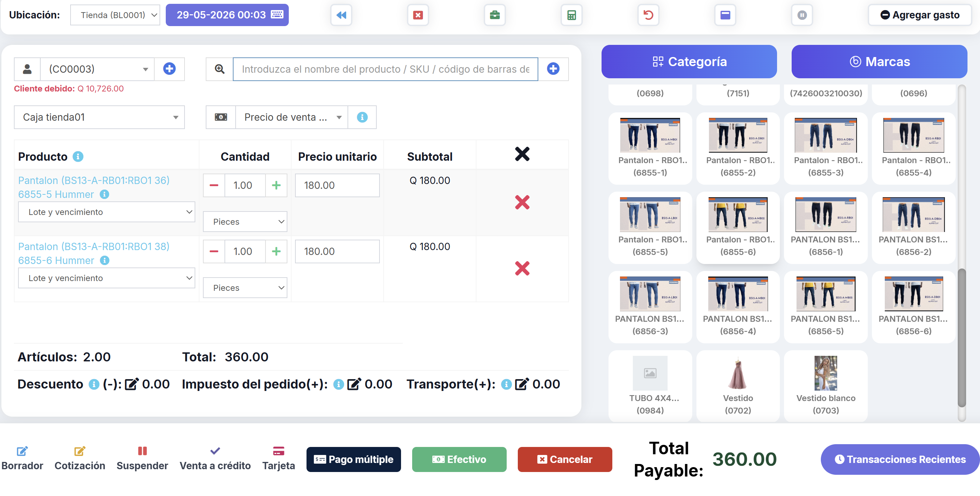
Task: Click the calculator icon in top toolbar
Action: (571, 15)
